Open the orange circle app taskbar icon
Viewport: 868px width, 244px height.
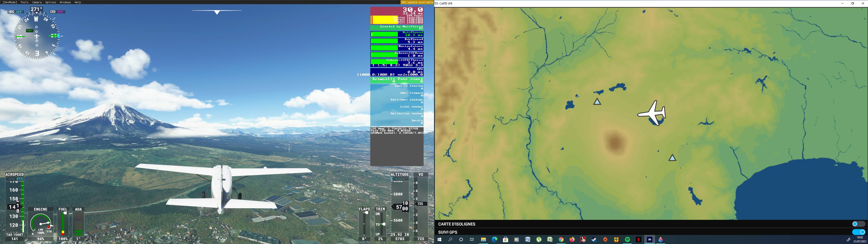605,240
